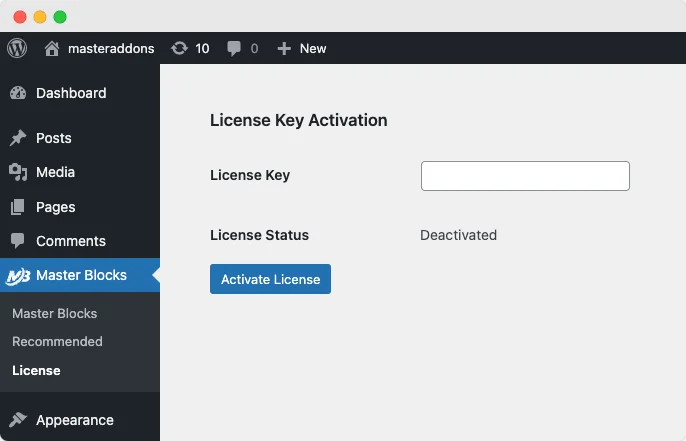This screenshot has width=686, height=441.
Task: Visit the masteraddons site link
Action: coord(111,48)
